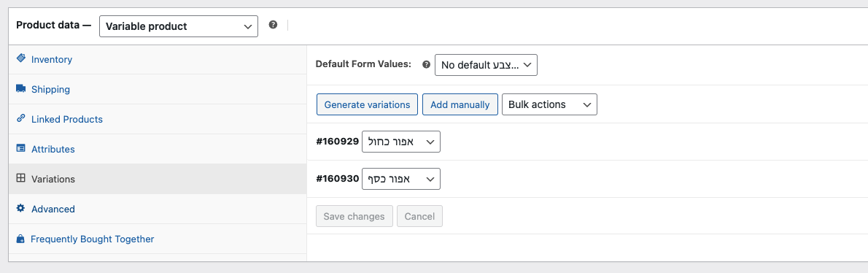Open attribute dropdown for variation #160929
The height and width of the screenshot is (273, 868).
coord(400,142)
